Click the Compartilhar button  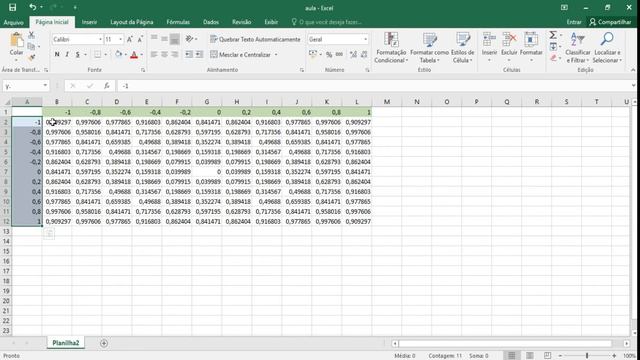click(610, 22)
